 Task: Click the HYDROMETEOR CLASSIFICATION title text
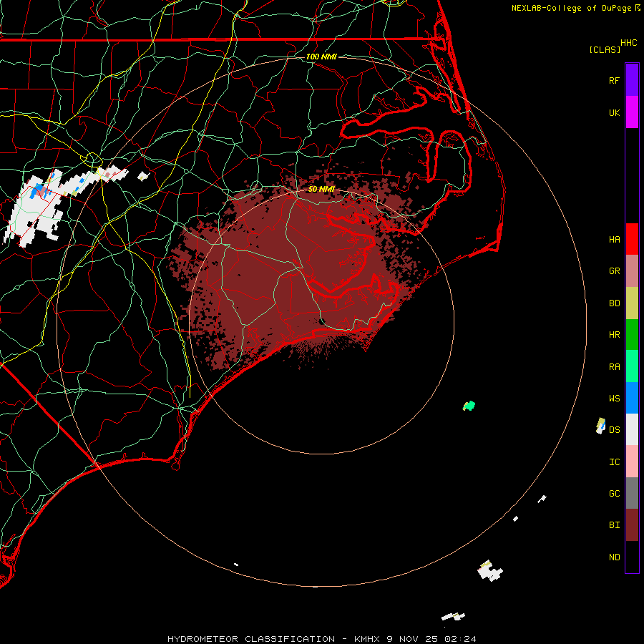pos(251,639)
